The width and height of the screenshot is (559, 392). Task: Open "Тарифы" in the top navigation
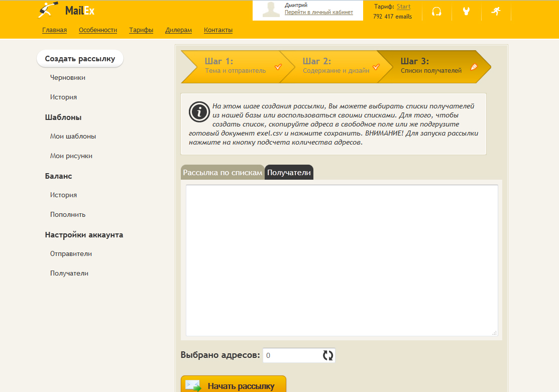(x=141, y=30)
